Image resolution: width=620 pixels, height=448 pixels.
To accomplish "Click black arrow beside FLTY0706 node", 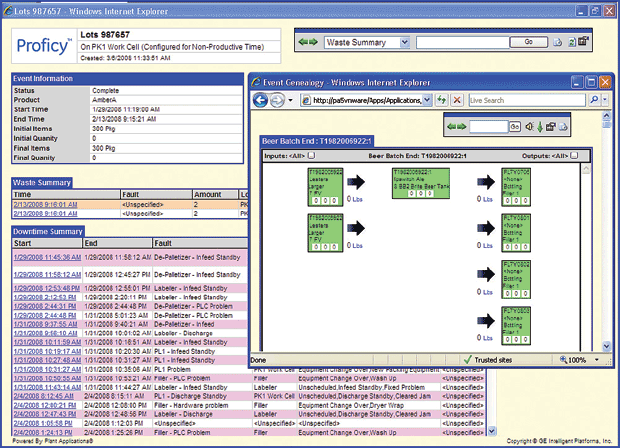I will (x=486, y=182).
